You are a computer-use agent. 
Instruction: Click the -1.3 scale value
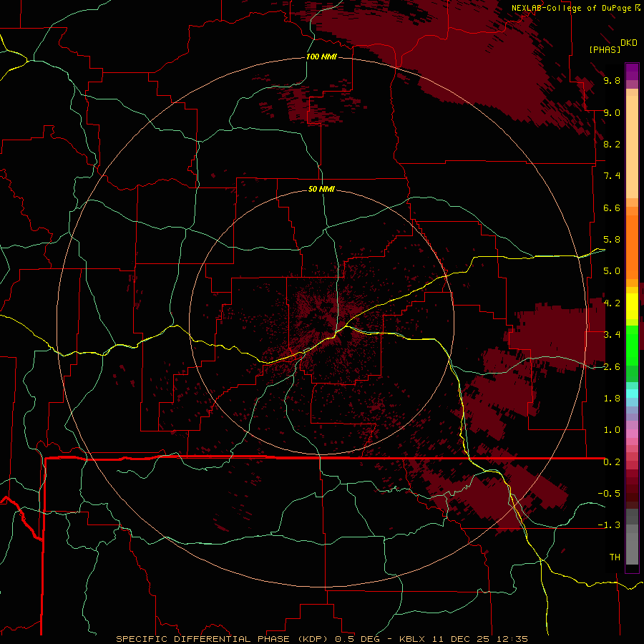609,525
